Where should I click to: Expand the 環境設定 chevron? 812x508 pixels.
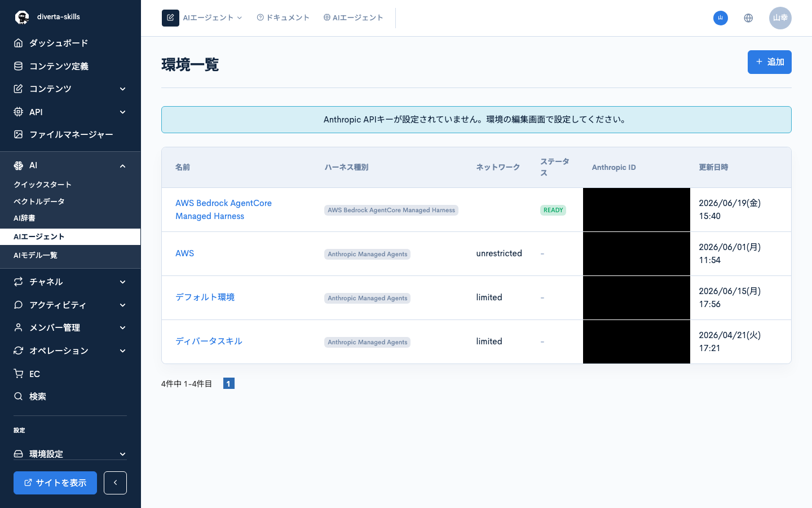[122, 454]
